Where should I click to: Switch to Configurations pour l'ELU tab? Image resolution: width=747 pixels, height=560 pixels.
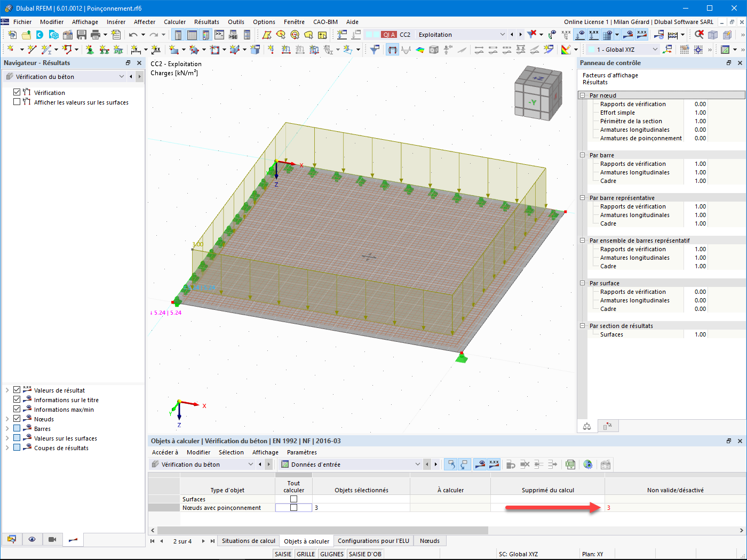point(373,541)
